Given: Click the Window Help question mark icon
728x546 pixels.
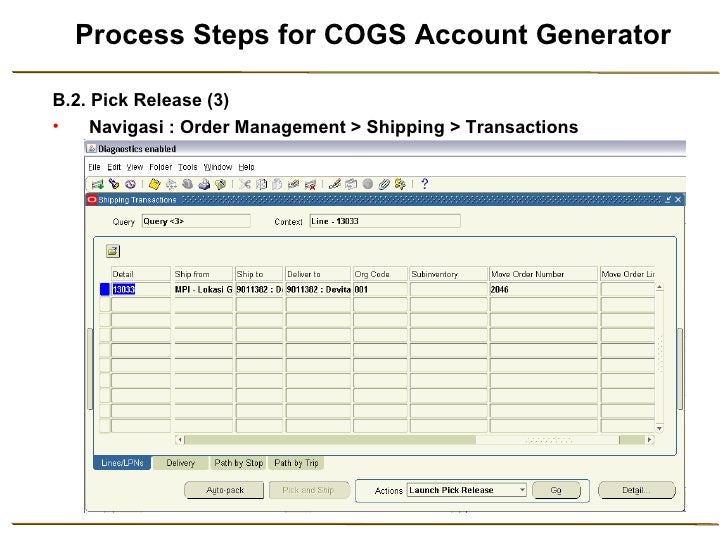Looking at the screenshot, I should [424, 184].
